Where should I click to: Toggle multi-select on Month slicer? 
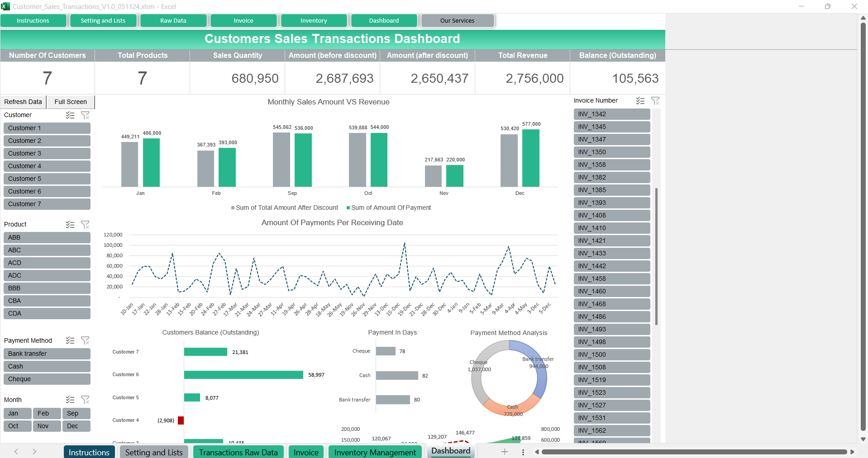tap(70, 400)
